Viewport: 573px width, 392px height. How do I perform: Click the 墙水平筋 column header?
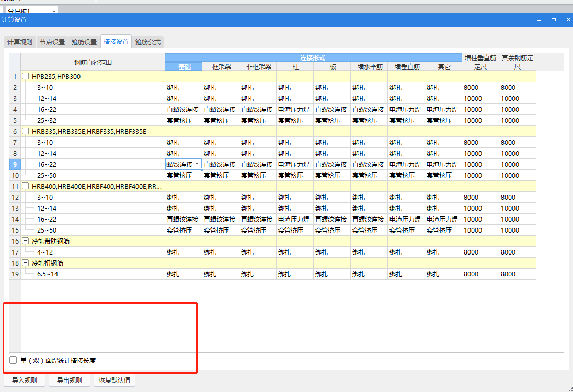(x=369, y=66)
